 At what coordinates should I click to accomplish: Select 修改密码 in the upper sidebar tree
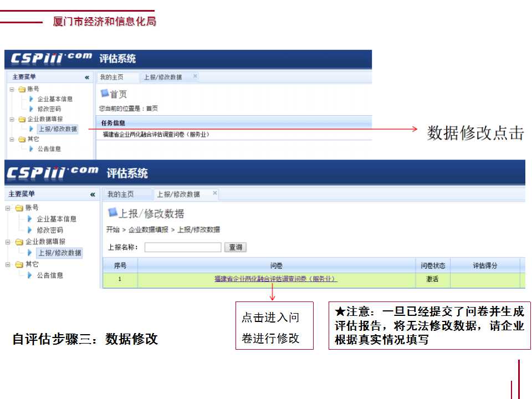click(x=49, y=109)
